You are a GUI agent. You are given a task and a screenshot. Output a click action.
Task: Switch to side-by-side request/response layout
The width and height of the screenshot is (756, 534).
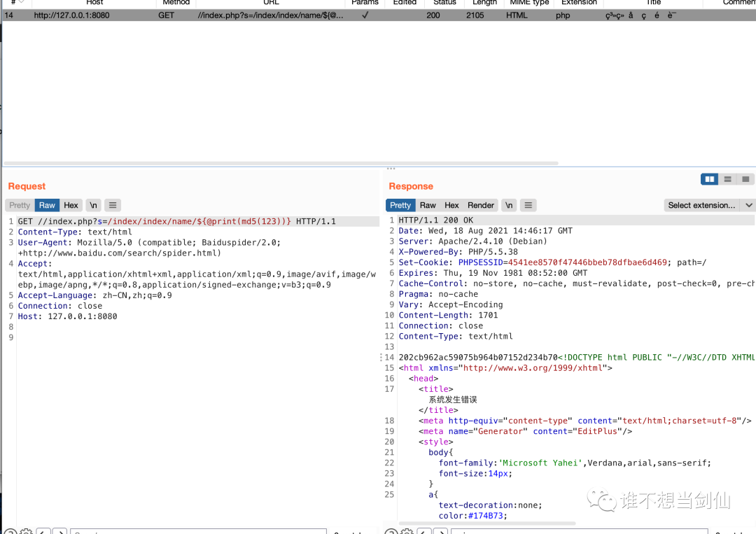click(709, 179)
